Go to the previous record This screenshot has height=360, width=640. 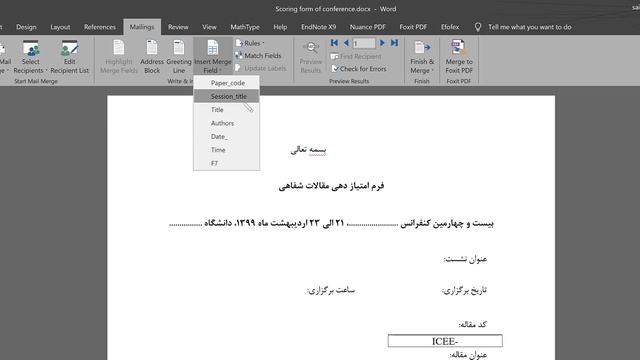(346, 43)
